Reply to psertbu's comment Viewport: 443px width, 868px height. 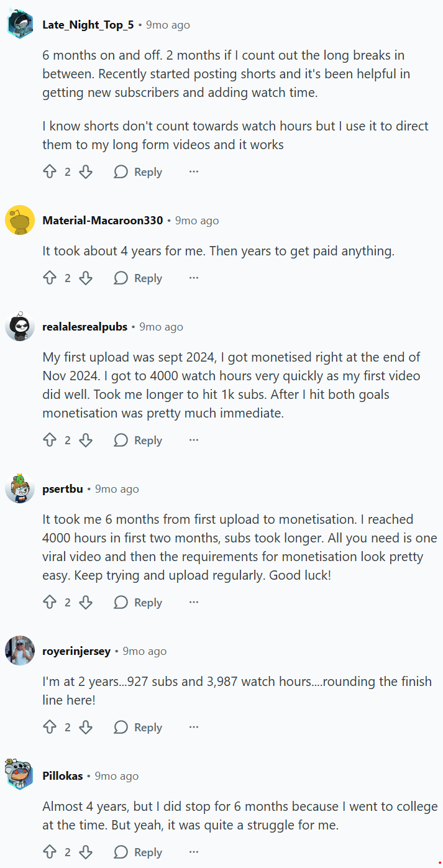138,603
